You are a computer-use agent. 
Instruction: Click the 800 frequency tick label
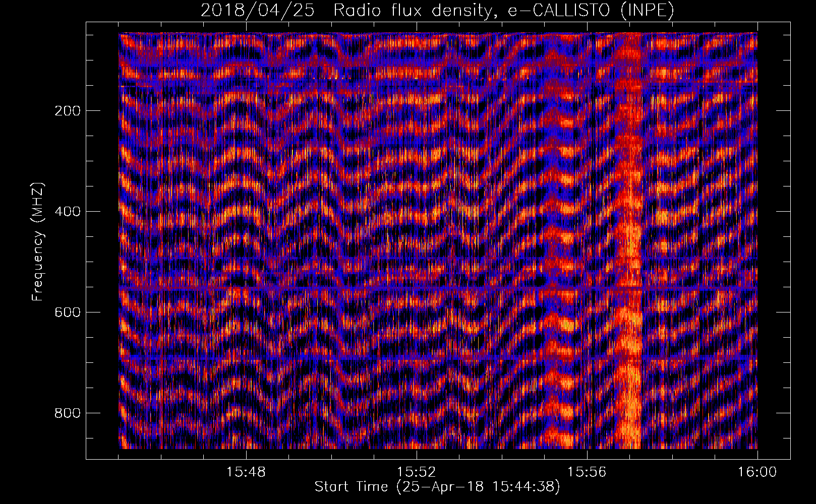[x=67, y=413]
